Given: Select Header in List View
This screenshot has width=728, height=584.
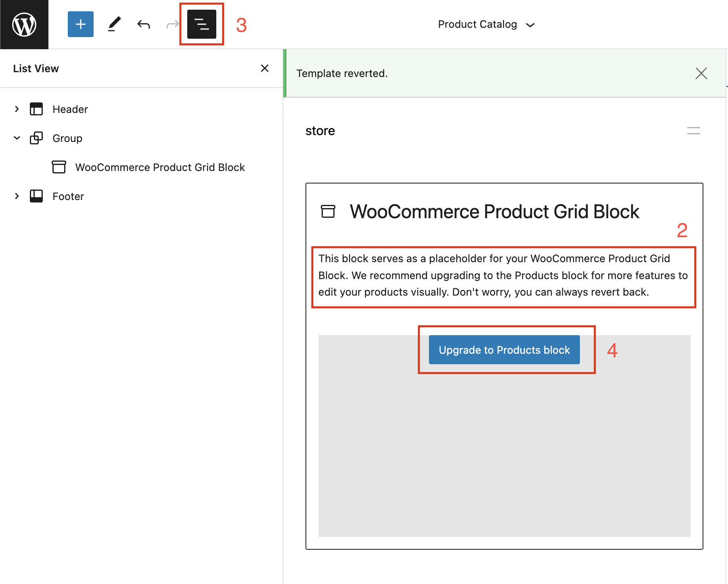Looking at the screenshot, I should click(x=70, y=109).
